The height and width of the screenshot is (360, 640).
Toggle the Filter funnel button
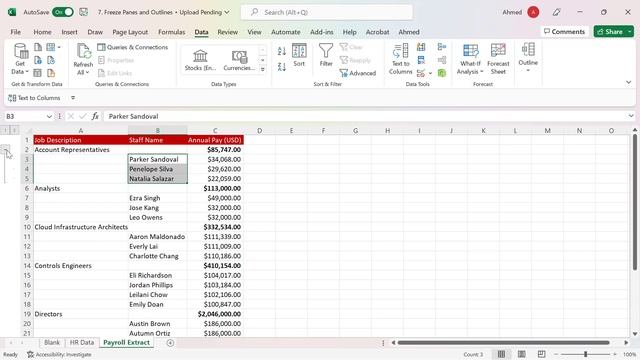[x=326, y=55]
